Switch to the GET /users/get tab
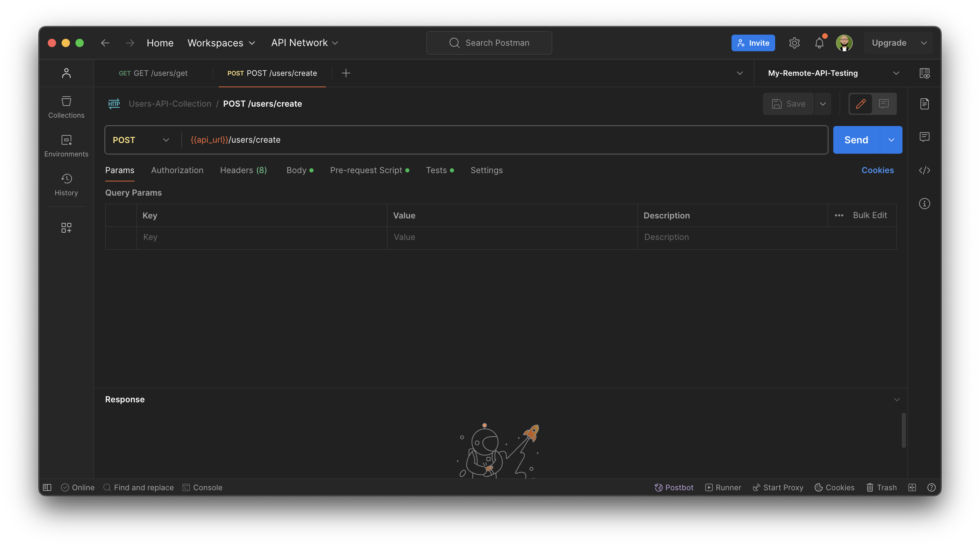Viewport: 980px width, 547px height. [x=154, y=73]
